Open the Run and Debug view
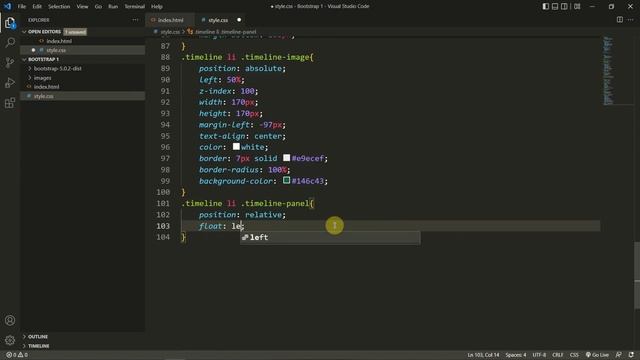Screen dimensions: 640x360 tap(10, 82)
